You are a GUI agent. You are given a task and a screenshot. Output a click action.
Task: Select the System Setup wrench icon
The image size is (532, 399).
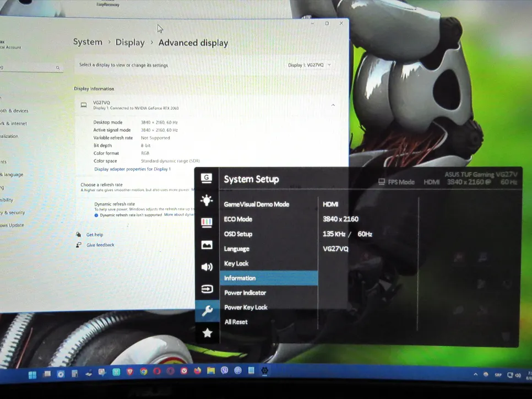[207, 310]
